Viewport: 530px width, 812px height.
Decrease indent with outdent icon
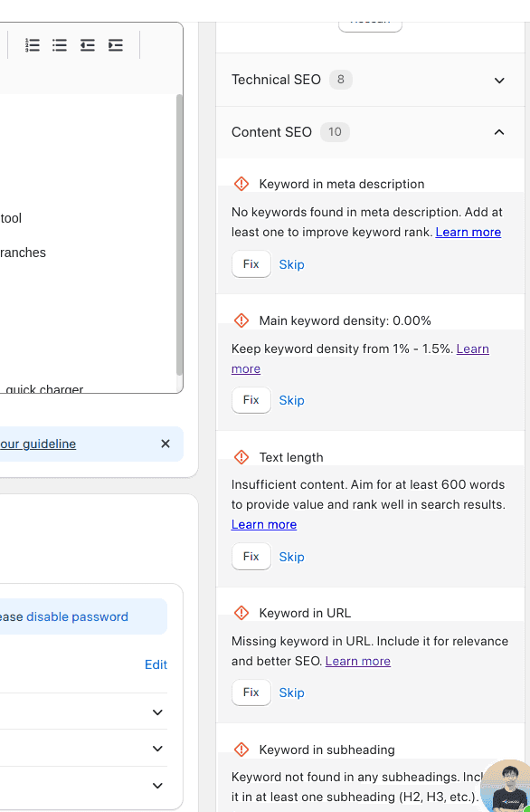[x=88, y=45]
